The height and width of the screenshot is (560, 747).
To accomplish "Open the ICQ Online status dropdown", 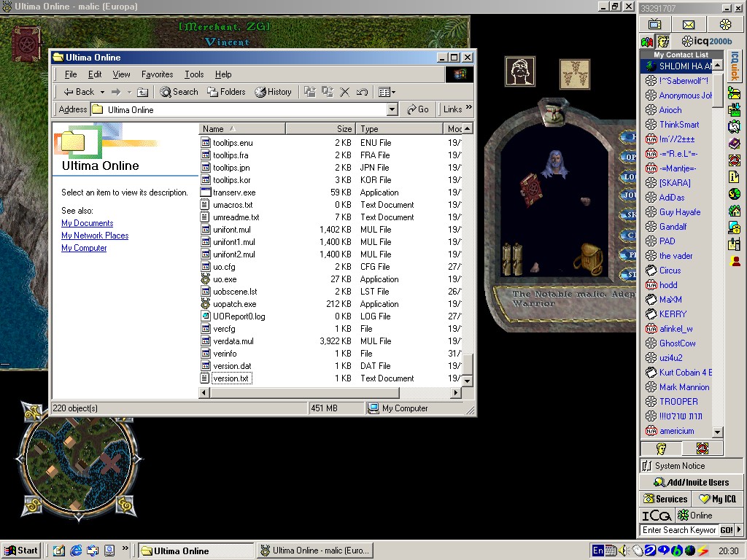I will pos(709,516).
